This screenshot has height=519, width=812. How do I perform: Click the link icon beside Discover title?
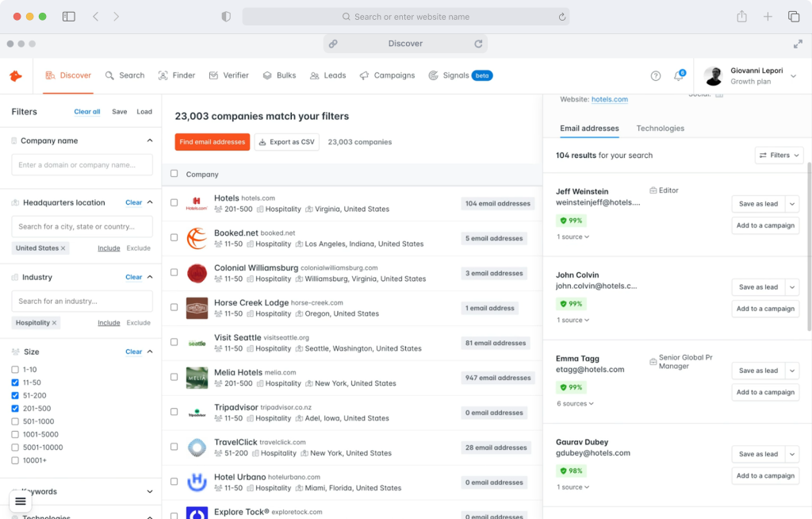pos(333,44)
